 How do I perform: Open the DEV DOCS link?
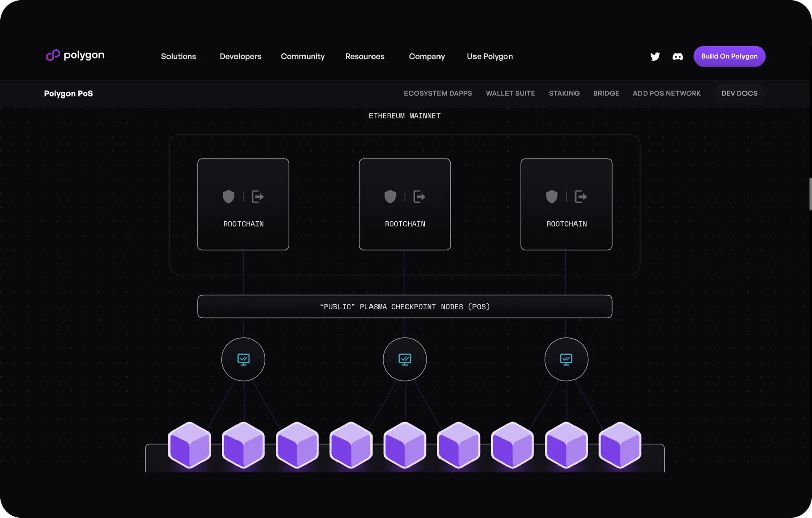click(x=739, y=93)
